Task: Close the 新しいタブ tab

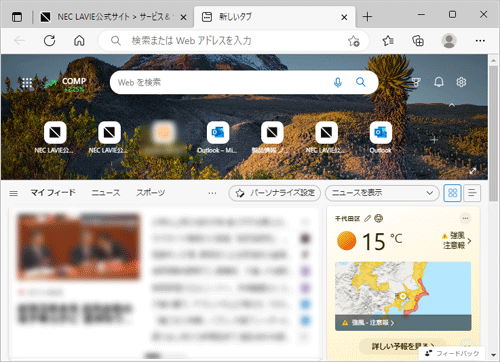Action: point(344,17)
